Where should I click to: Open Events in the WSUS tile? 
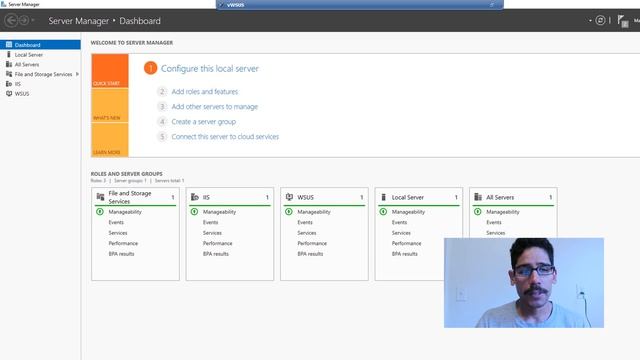click(305, 222)
